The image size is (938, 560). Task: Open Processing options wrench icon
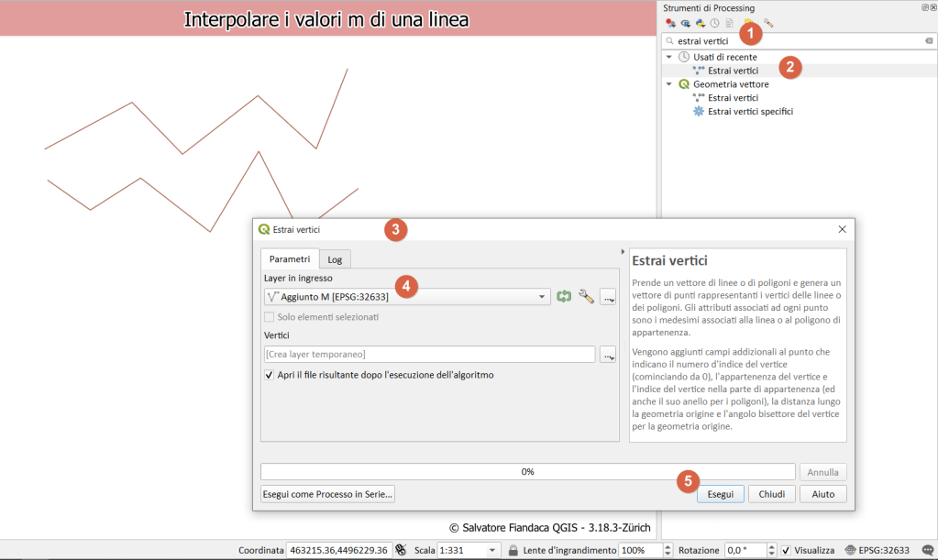[x=768, y=23]
